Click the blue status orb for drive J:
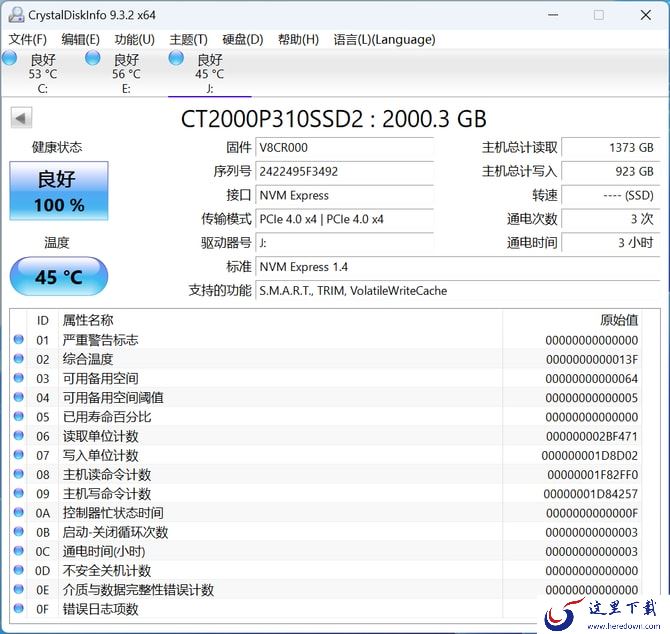Image resolution: width=670 pixels, height=634 pixels. [176, 58]
